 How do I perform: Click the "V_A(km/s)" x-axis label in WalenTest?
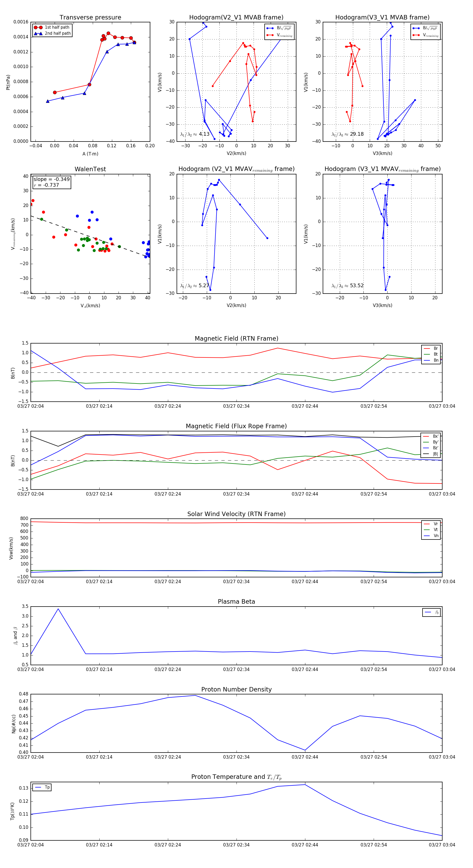coord(90,306)
